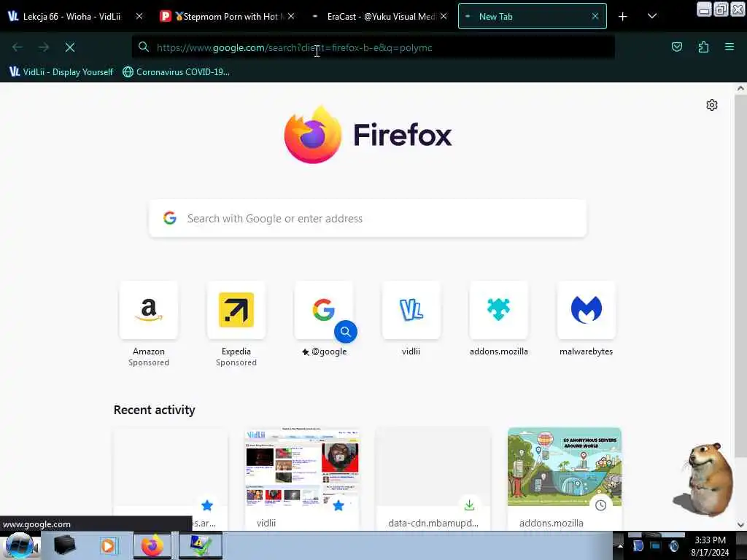Open the black box app on the taskbar
This screenshot has width=747, height=560.
[x=64, y=545]
